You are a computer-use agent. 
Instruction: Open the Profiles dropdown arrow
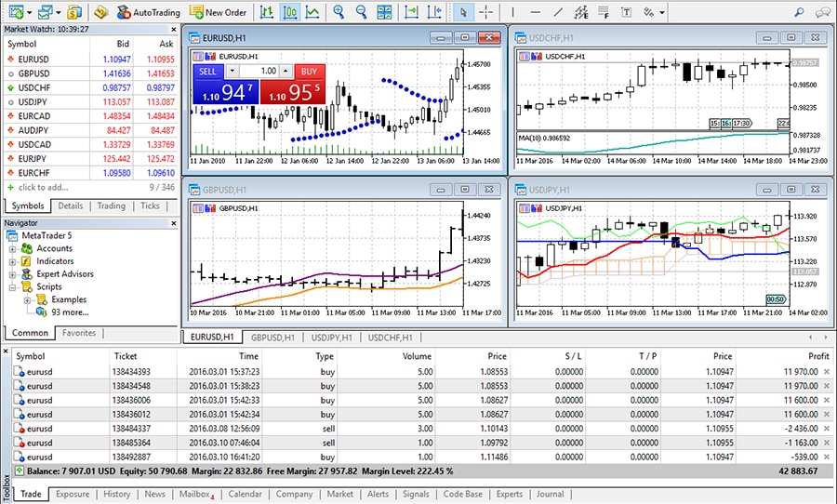coord(59,12)
